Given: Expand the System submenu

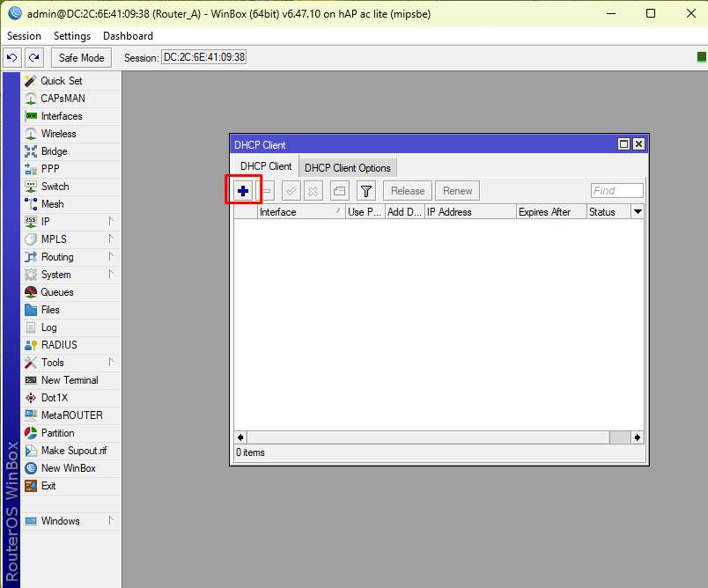Looking at the screenshot, I should point(55,275).
